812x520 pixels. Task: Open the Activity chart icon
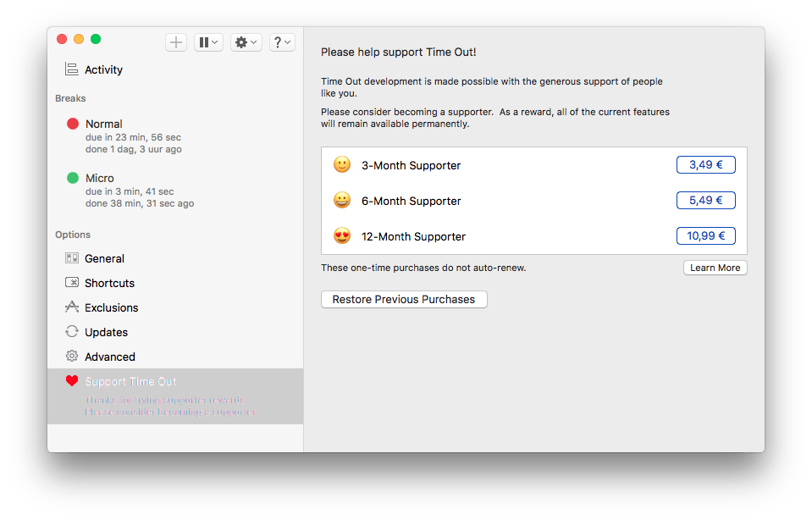[x=71, y=69]
